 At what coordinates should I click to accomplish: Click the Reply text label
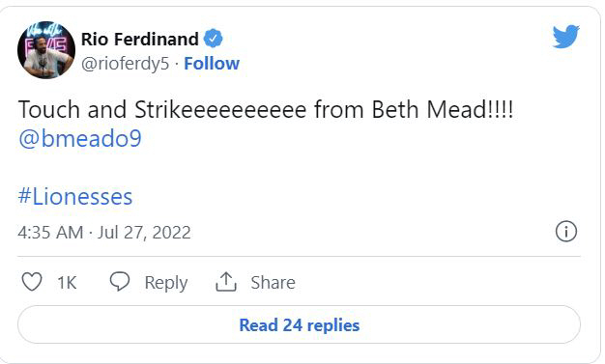pyautogui.click(x=166, y=283)
